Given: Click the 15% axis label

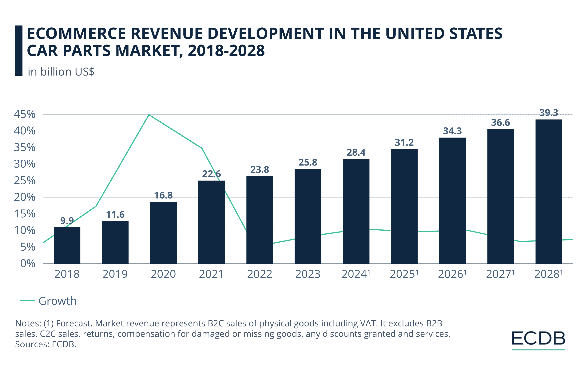Looking at the screenshot, I should (x=25, y=214).
